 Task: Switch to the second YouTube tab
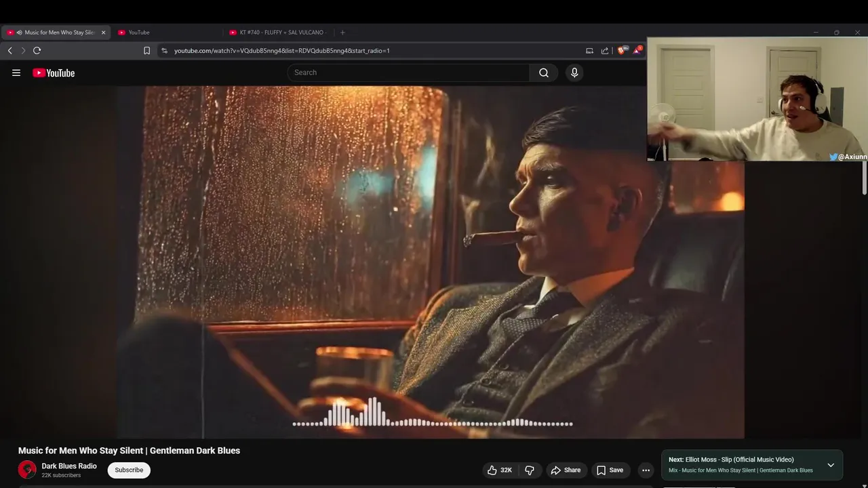[167, 32]
